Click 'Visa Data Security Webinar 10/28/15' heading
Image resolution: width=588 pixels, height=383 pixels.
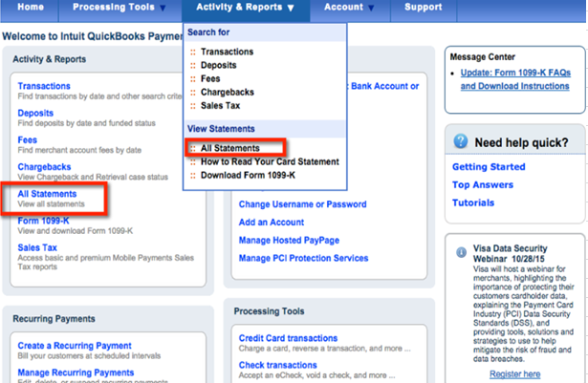point(511,254)
